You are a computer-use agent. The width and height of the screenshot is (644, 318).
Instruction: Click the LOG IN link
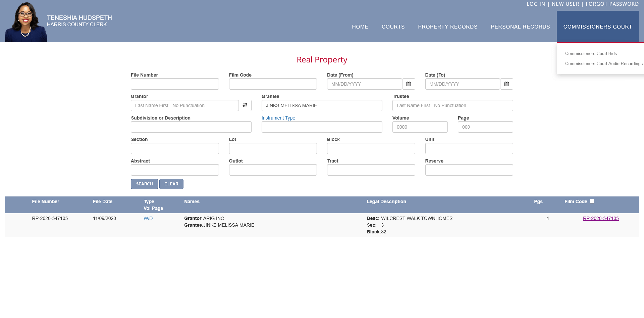(536, 4)
